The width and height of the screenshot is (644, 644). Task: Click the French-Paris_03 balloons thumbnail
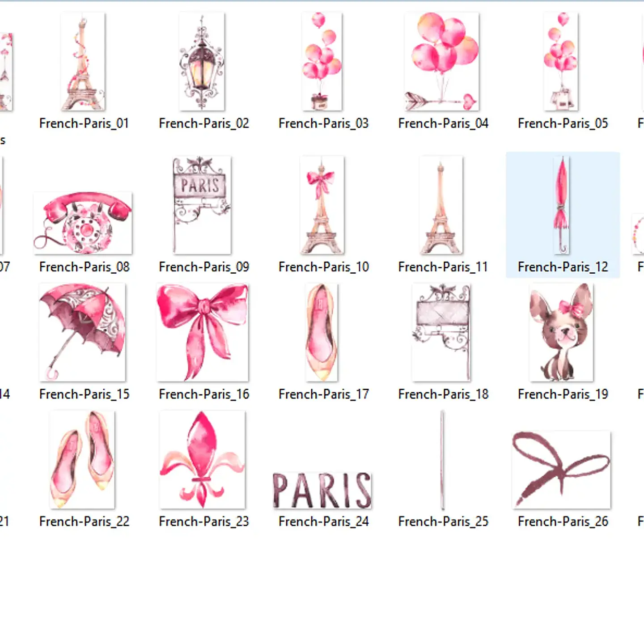[x=323, y=63]
